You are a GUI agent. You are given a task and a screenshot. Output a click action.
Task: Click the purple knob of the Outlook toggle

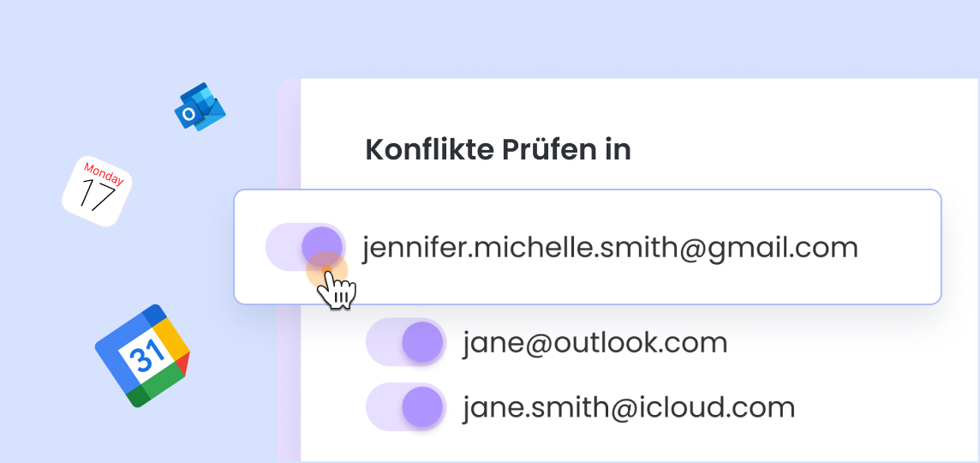421,342
